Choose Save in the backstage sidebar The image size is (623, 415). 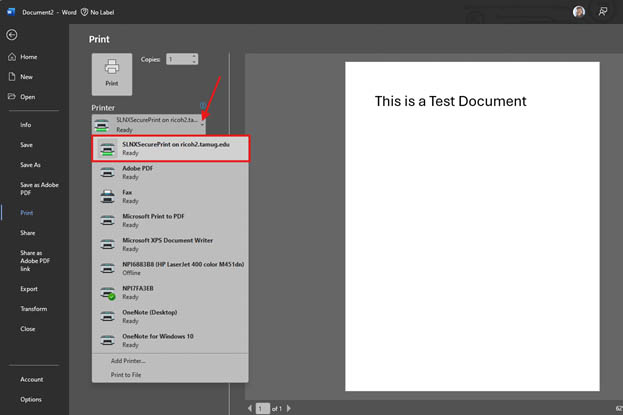26,145
